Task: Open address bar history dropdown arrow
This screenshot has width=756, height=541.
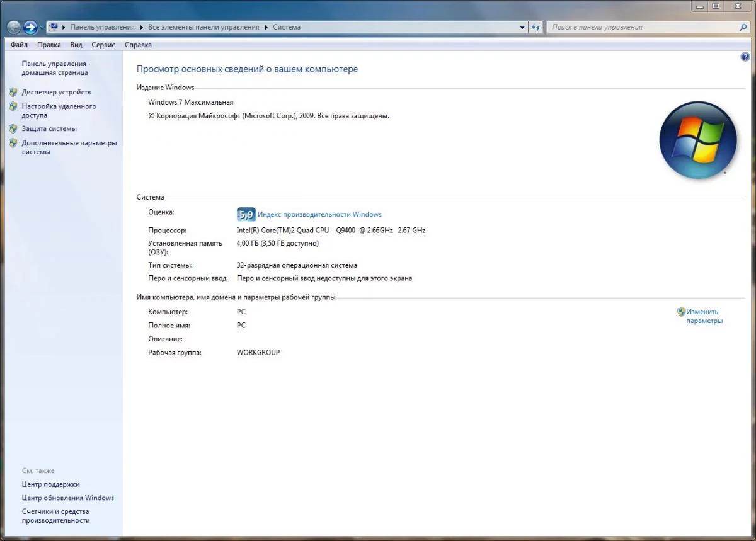Action: point(522,27)
